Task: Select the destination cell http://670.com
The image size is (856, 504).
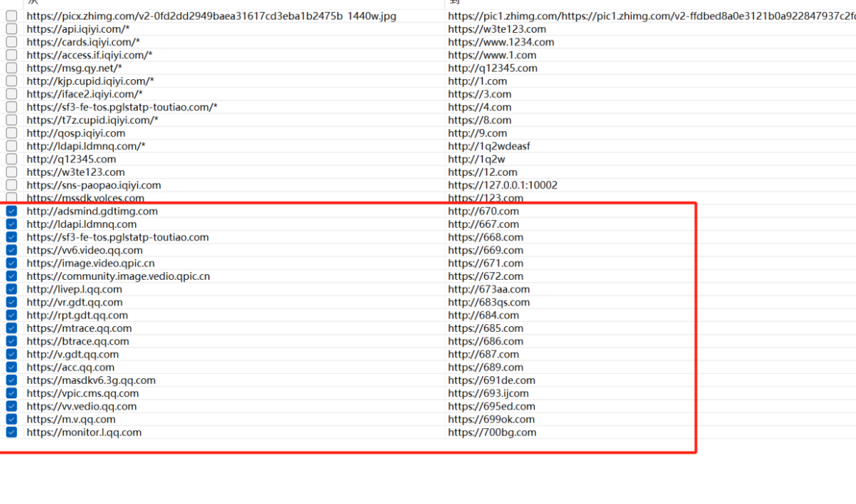Action: [x=484, y=211]
